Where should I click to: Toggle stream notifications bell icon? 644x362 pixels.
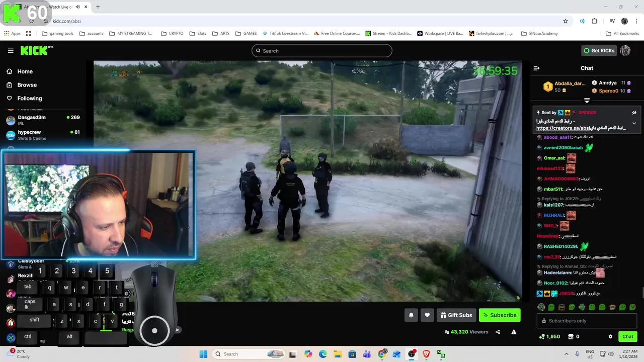[x=411, y=315]
